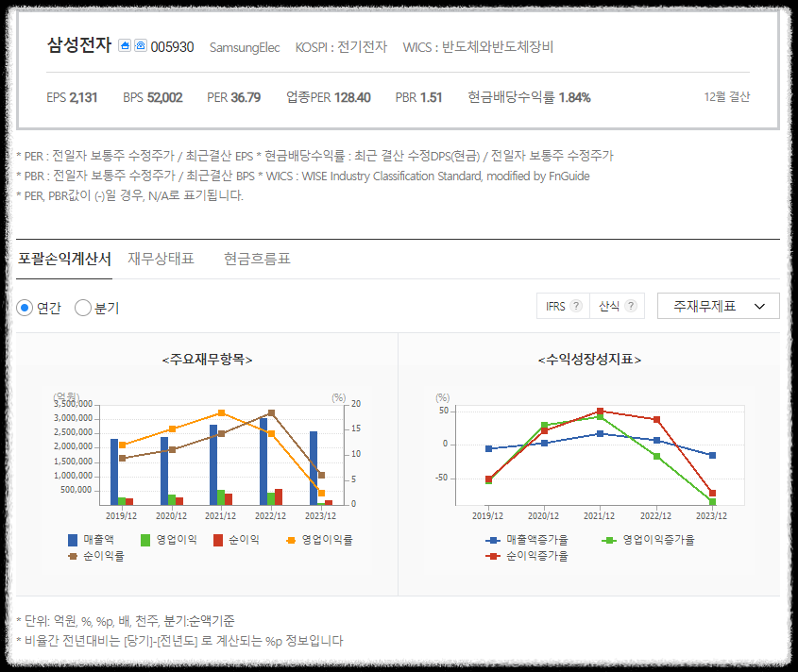Viewport: 798px width, 672px height.
Task: Toggle the 매출액 legend item
Action: 91,540
